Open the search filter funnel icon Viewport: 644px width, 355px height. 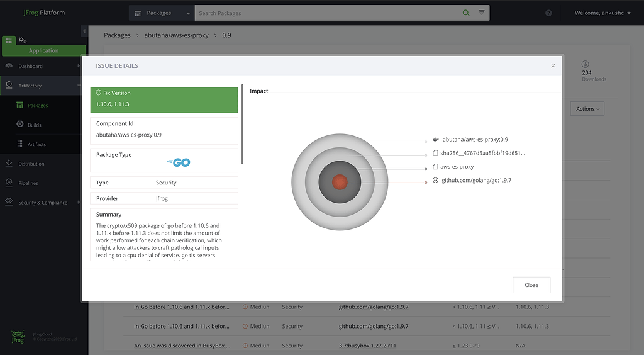point(481,13)
